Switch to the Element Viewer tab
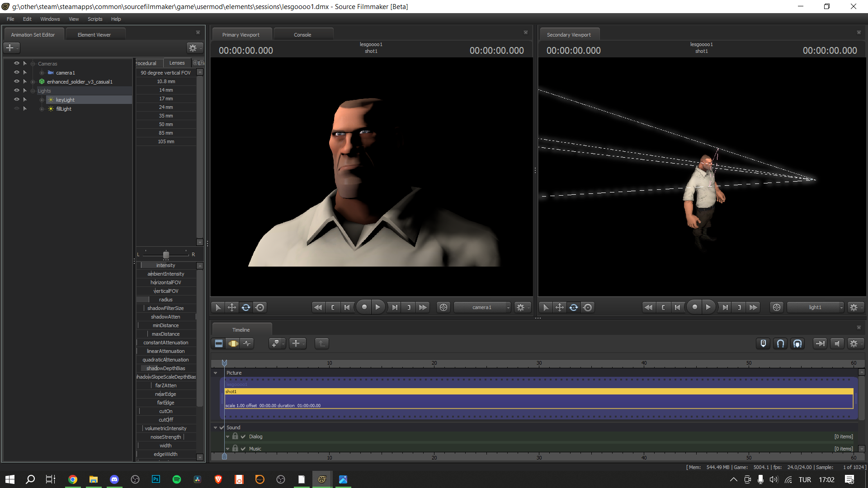The image size is (868, 488). [94, 35]
